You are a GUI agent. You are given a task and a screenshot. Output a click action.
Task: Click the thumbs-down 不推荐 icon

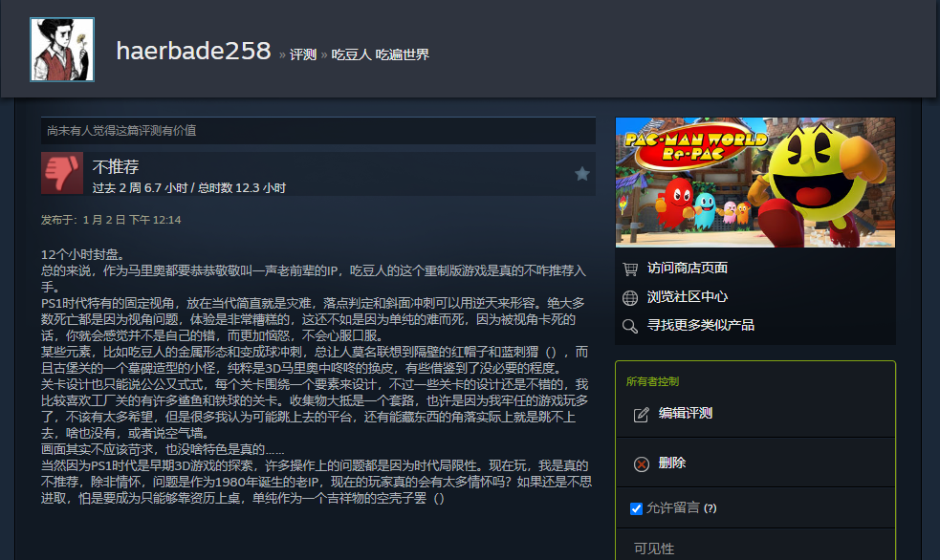(62, 173)
